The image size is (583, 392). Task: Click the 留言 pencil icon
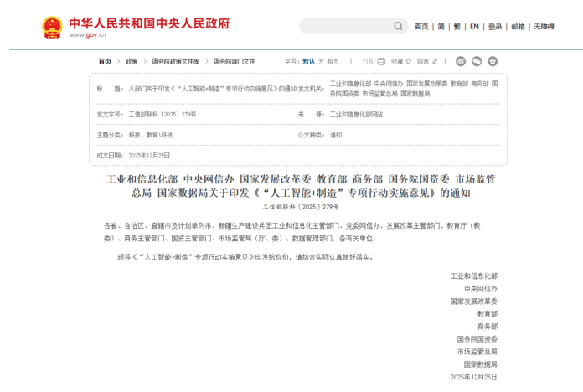point(436,61)
